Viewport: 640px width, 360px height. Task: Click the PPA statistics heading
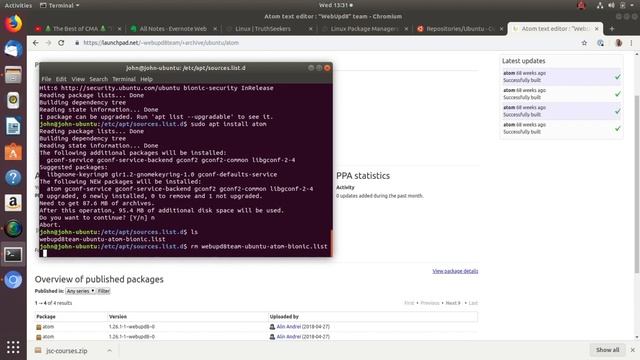coord(363,176)
